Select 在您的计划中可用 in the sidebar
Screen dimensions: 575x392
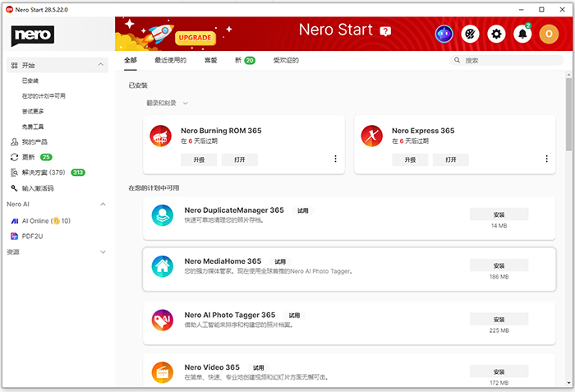pos(44,96)
